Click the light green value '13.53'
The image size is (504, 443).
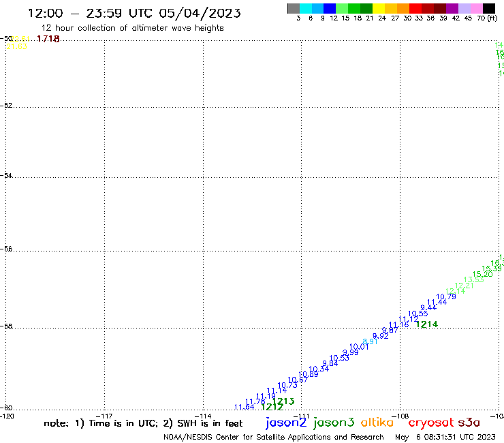474,279
